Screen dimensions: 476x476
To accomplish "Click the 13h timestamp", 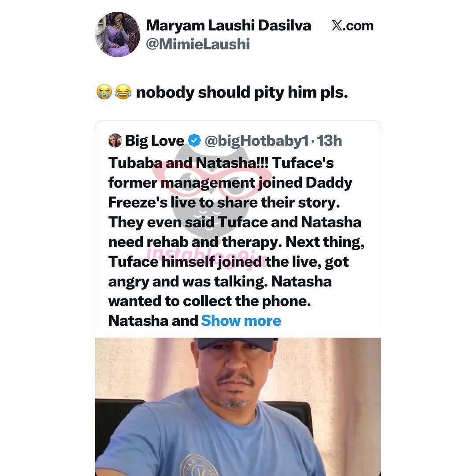I will (329, 141).
